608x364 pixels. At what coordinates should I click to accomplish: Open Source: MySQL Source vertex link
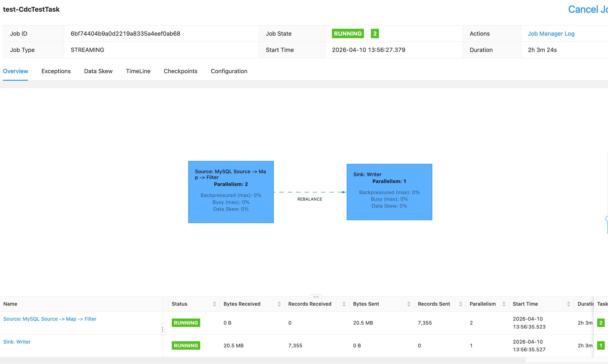[50, 319]
